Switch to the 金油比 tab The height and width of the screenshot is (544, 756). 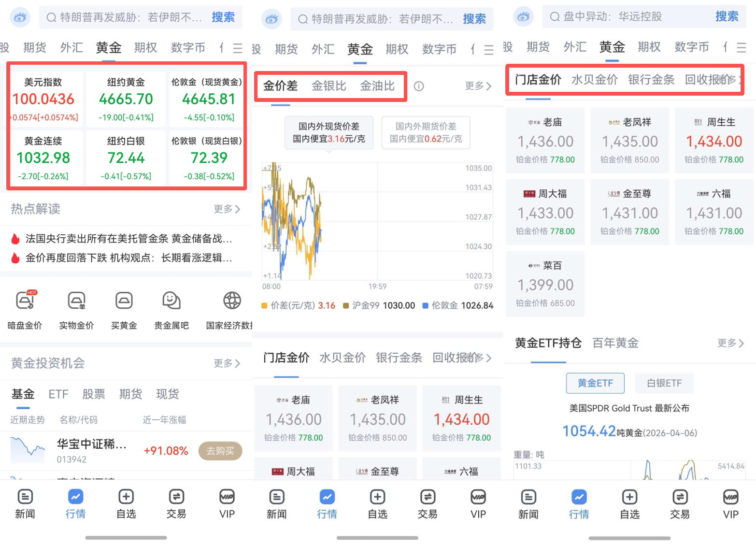(x=378, y=86)
